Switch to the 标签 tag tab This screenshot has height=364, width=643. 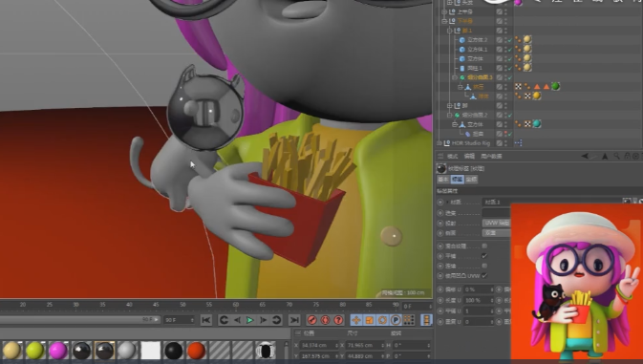pos(458,179)
